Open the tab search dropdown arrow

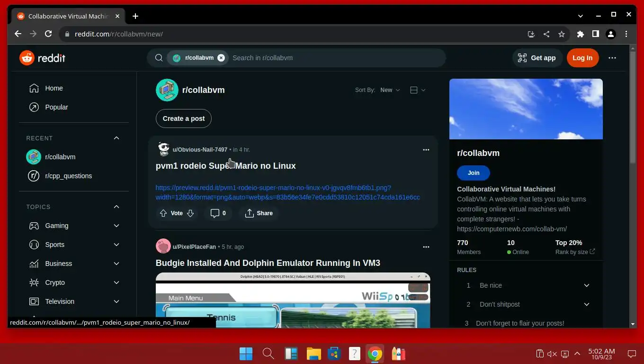[581, 16]
